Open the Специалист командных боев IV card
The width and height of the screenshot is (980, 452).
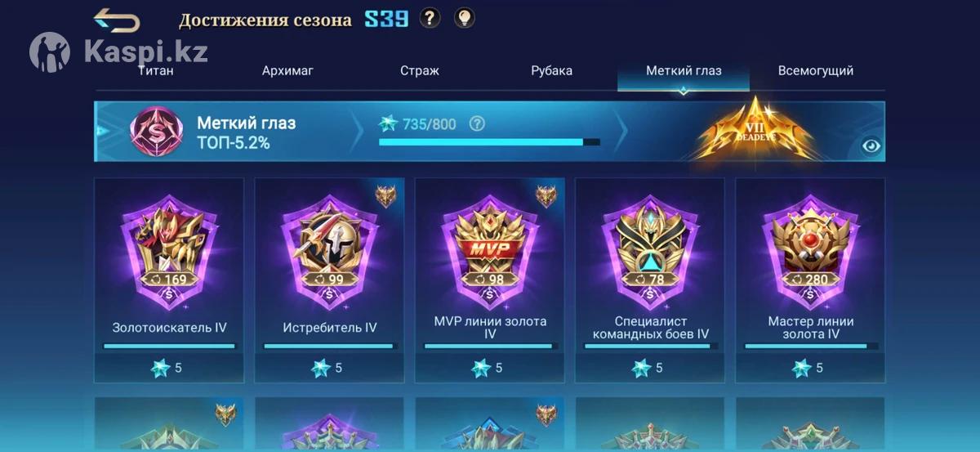click(x=649, y=280)
